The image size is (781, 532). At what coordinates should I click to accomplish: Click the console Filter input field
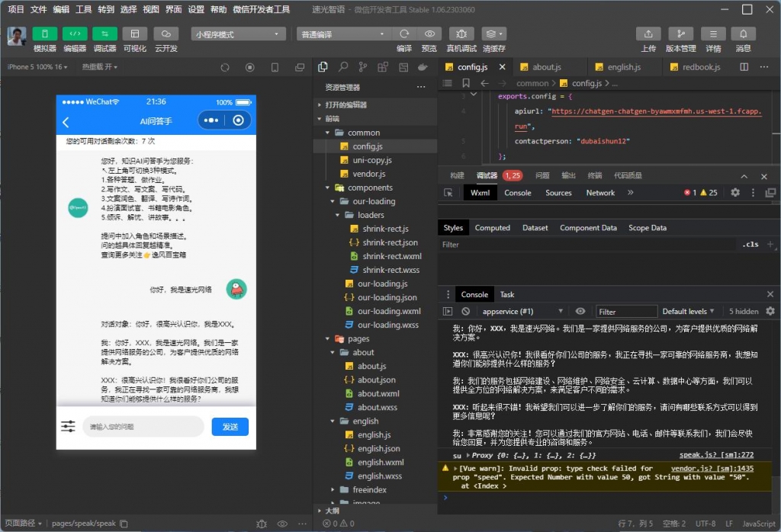[627, 312]
